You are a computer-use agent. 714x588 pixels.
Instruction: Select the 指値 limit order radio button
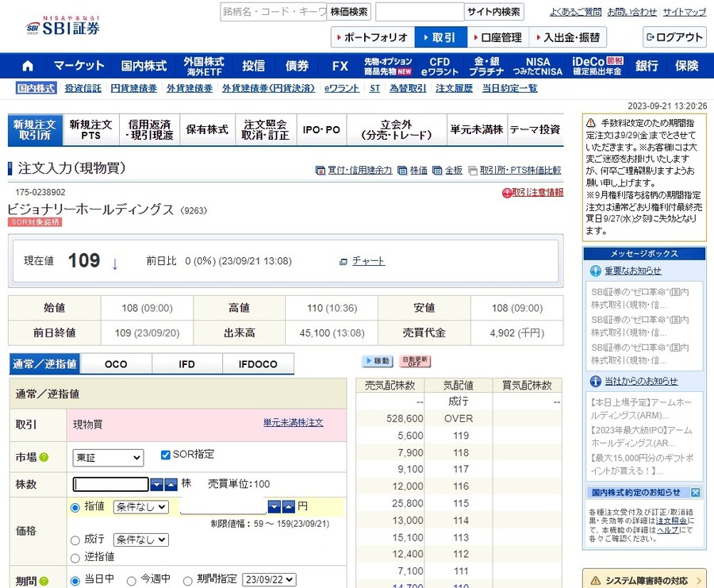[74, 506]
